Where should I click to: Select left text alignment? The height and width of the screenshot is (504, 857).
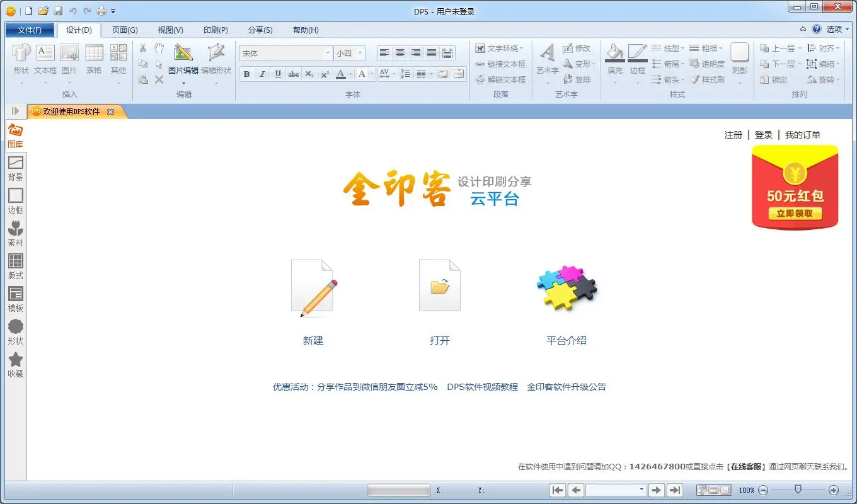click(x=384, y=53)
